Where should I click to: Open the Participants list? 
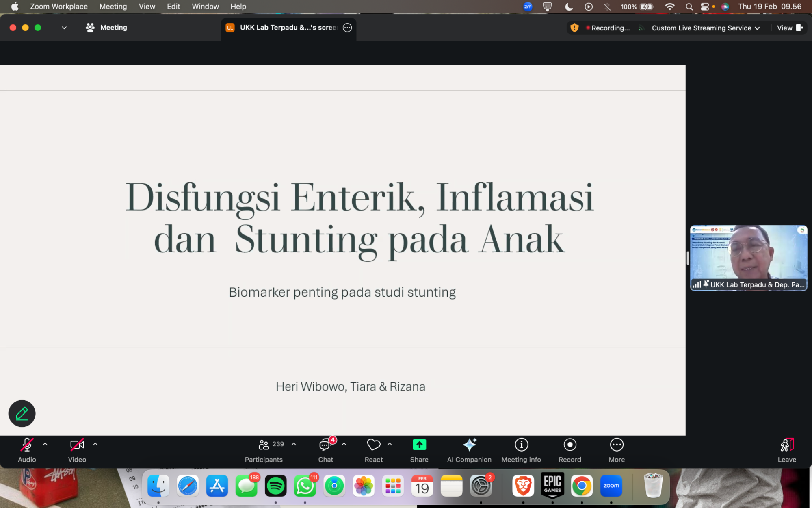(x=264, y=445)
